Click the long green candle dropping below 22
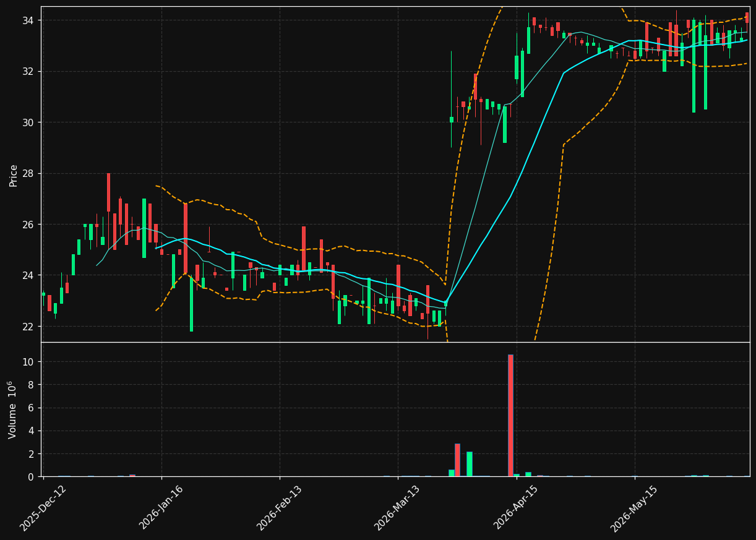Viewport: 756px width, 540px height. point(191,304)
